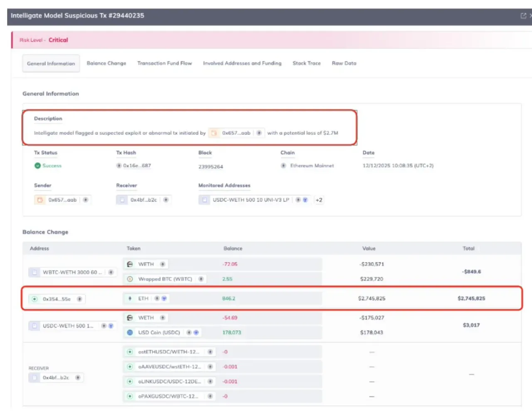
Task: Click the USD Coin (USDC) token chip
Action: click(163, 333)
